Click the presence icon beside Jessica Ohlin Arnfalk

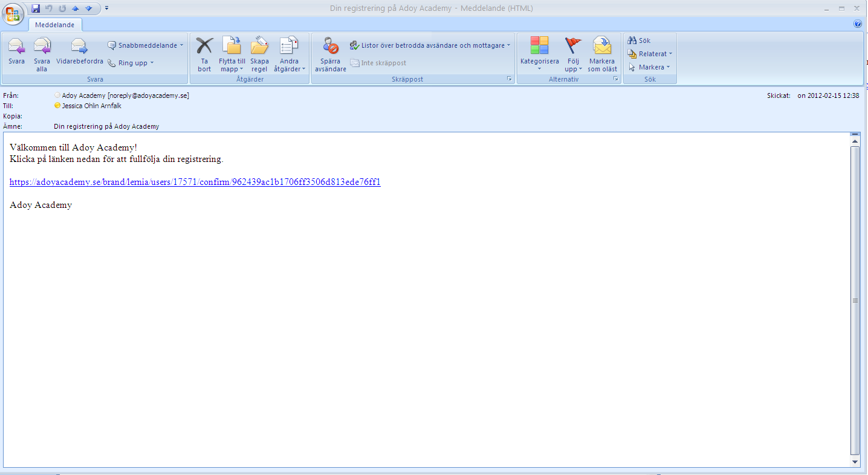coord(57,106)
